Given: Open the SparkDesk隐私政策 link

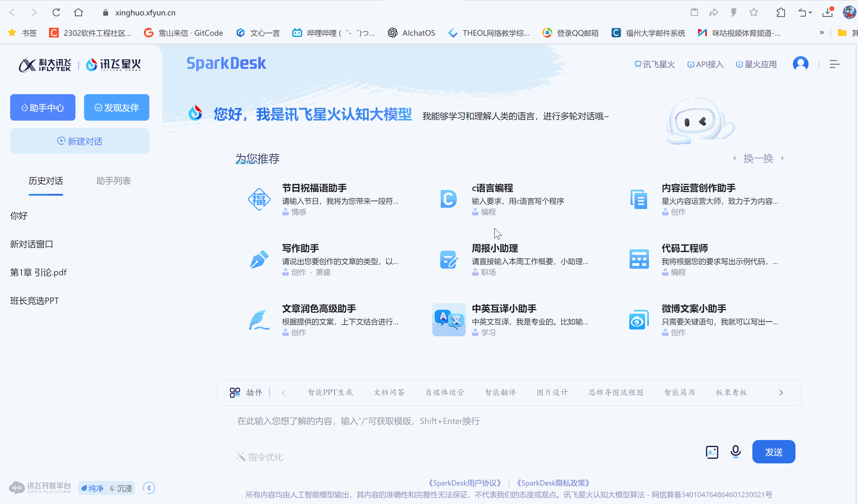Looking at the screenshot, I should [x=553, y=483].
